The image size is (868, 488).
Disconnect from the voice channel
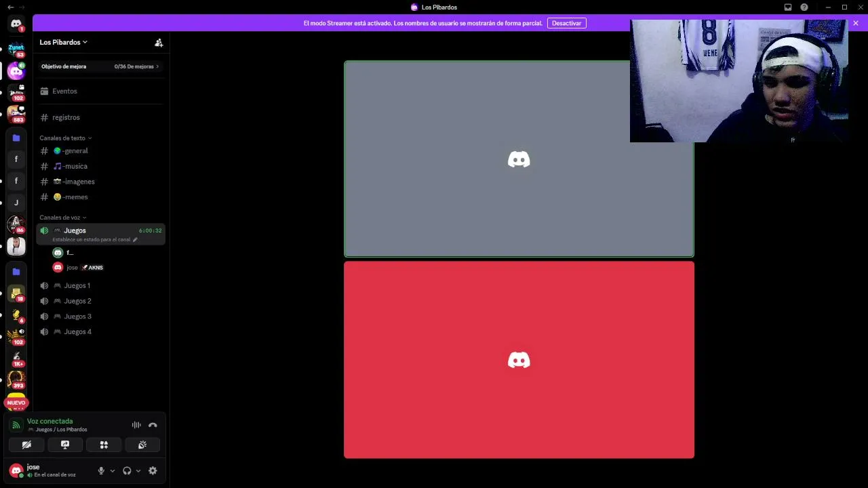[x=153, y=425]
